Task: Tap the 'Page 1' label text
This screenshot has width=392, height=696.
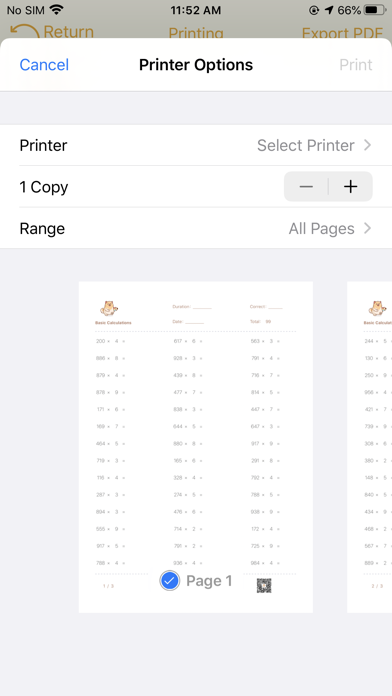Action: [x=209, y=581]
